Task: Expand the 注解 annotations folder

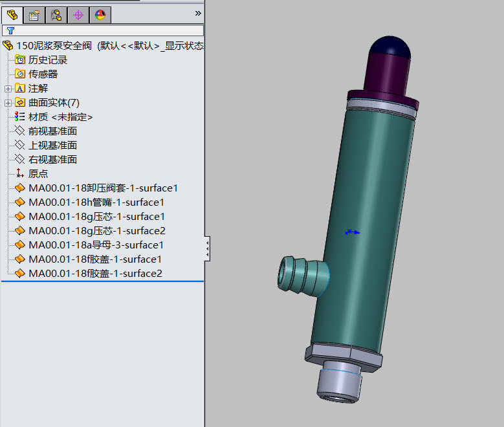Action: 8,89
